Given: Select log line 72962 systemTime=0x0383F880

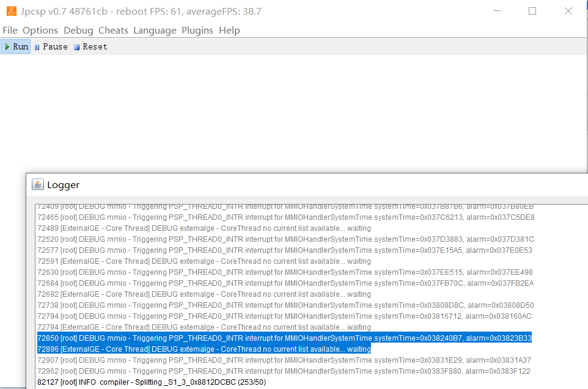Looking at the screenshot, I should tap(284, 371).
